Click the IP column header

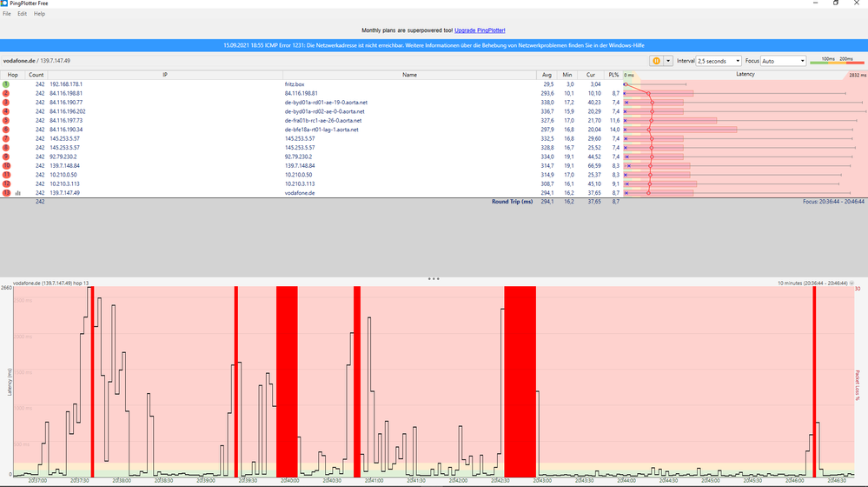point(165,75)
